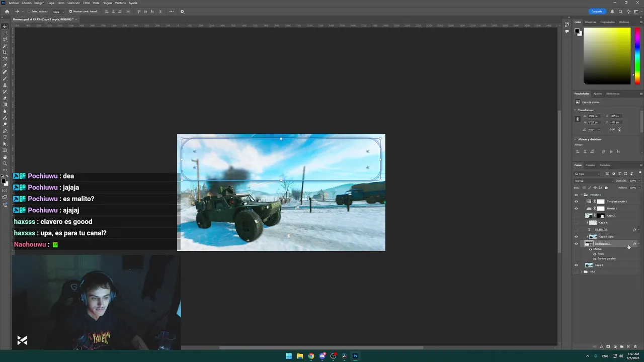Filter layers by pixel layer icon
The image size is (644, 362).
(607, 173)
